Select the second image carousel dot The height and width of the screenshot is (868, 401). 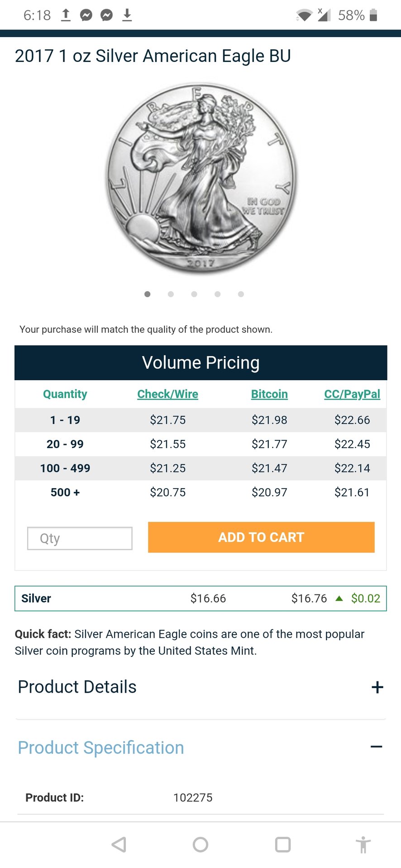tap(171, 294)
